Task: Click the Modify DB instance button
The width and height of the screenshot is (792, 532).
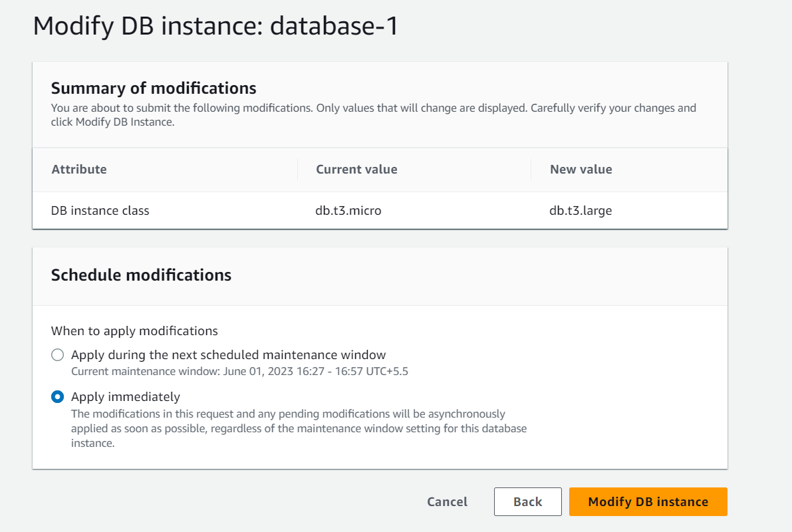Action: tap(648, 501)
